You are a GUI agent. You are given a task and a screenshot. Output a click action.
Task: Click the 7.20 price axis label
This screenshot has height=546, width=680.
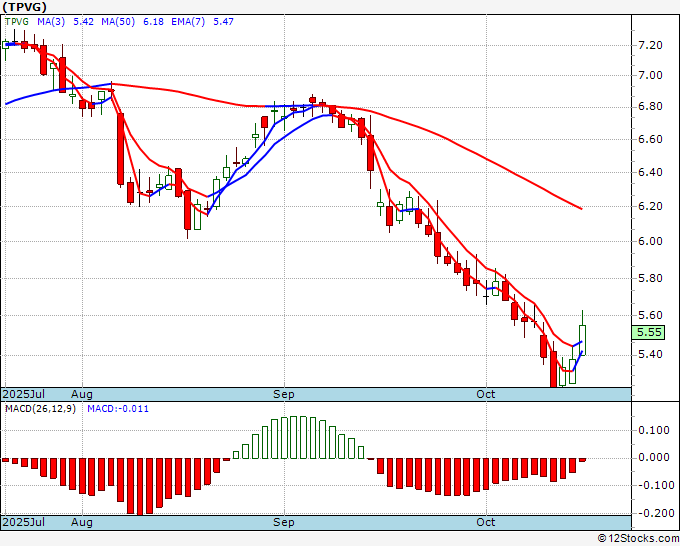[x=651, y=46]
